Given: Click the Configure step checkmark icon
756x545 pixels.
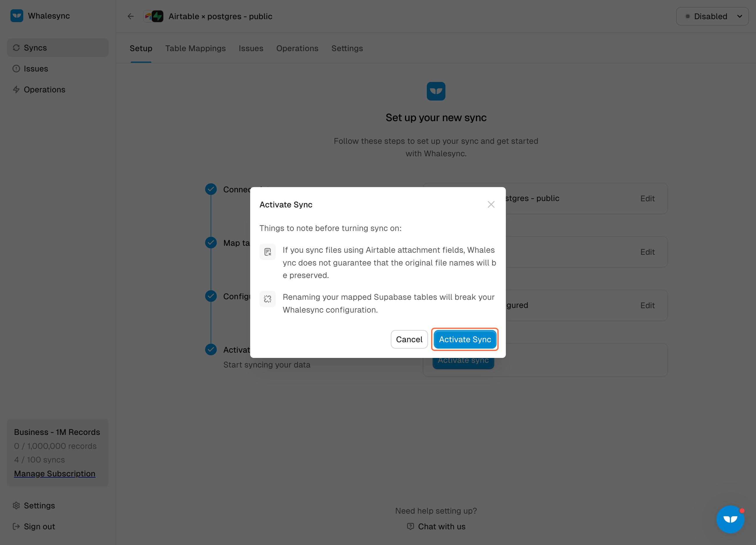Looking at the screenshot, I should (211, 296).
